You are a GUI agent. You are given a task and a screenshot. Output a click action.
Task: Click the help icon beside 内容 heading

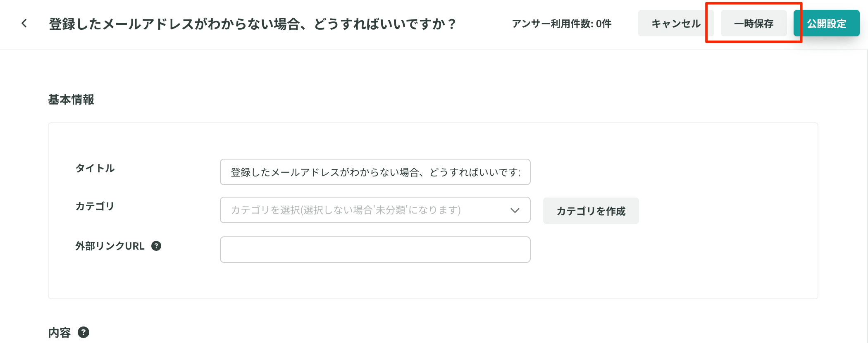[x=83, y=332]
